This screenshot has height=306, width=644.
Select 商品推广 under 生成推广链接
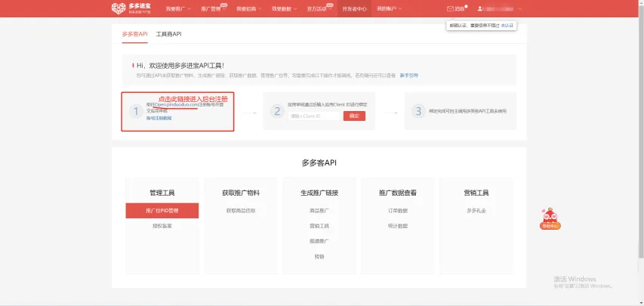click(x=319, y=211)
